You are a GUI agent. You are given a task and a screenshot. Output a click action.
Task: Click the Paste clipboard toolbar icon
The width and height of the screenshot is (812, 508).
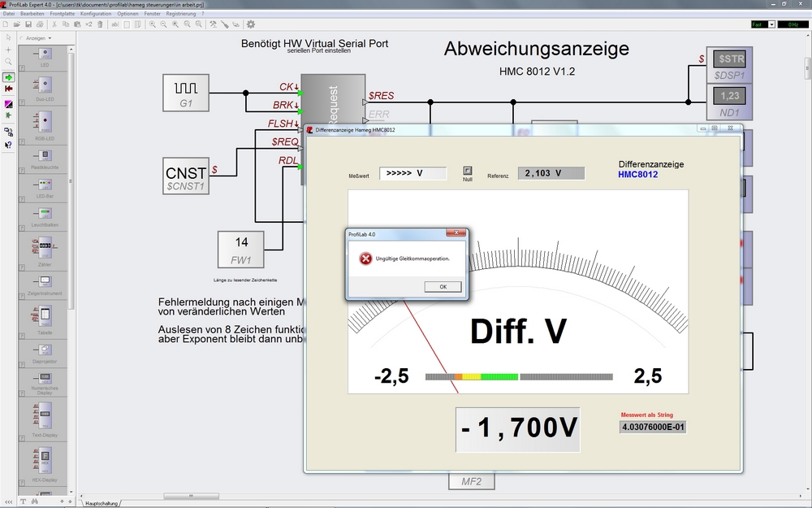pyautogui.click(x=77, y=24)
